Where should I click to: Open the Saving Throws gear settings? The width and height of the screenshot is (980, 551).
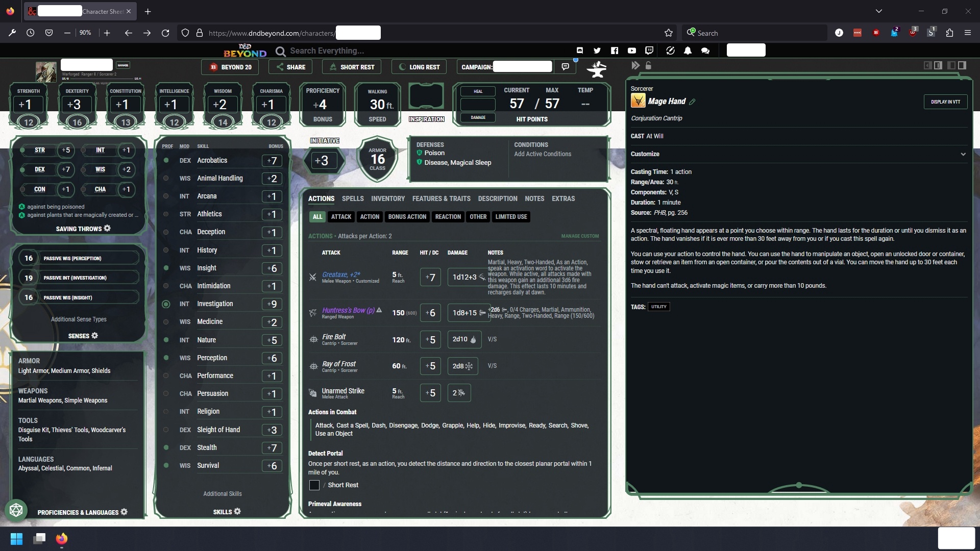click(x=107, y=229)
